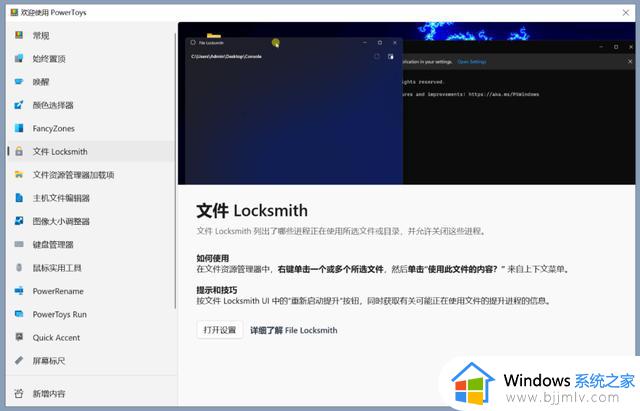
Task: Select the 键盘管理器 Keyboard Manager icon
Action: [19, 244]
